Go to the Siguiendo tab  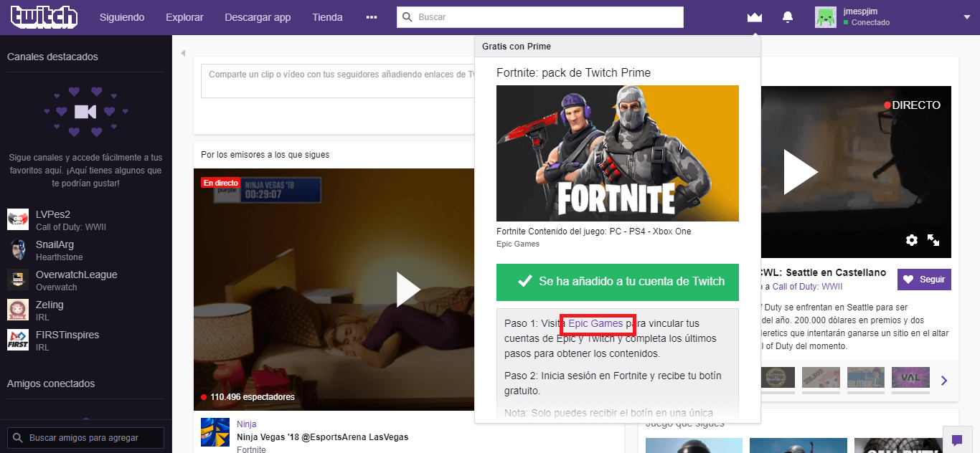(x=122, y=17)
